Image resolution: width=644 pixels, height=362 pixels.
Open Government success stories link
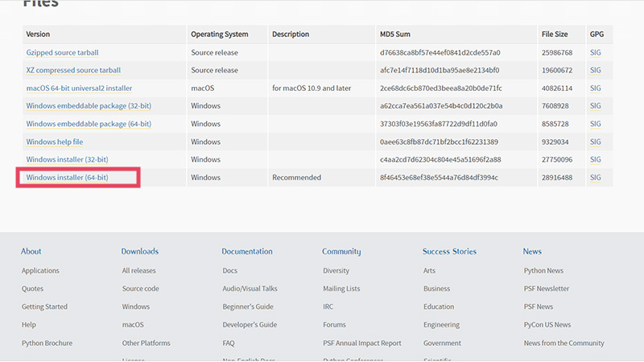point(442,343)
